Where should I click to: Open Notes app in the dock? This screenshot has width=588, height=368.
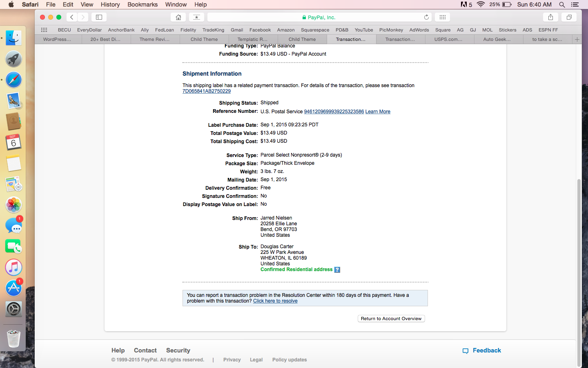[x=13, y=163]
